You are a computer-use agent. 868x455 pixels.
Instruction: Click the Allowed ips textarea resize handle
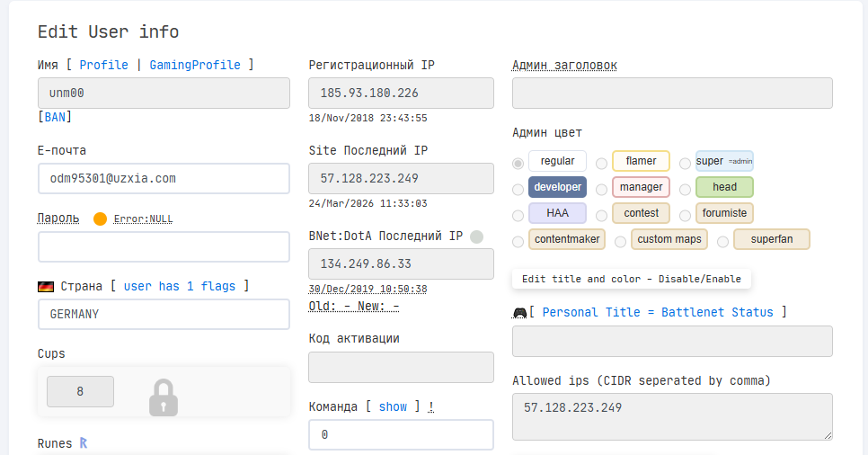tap(828, 435)
